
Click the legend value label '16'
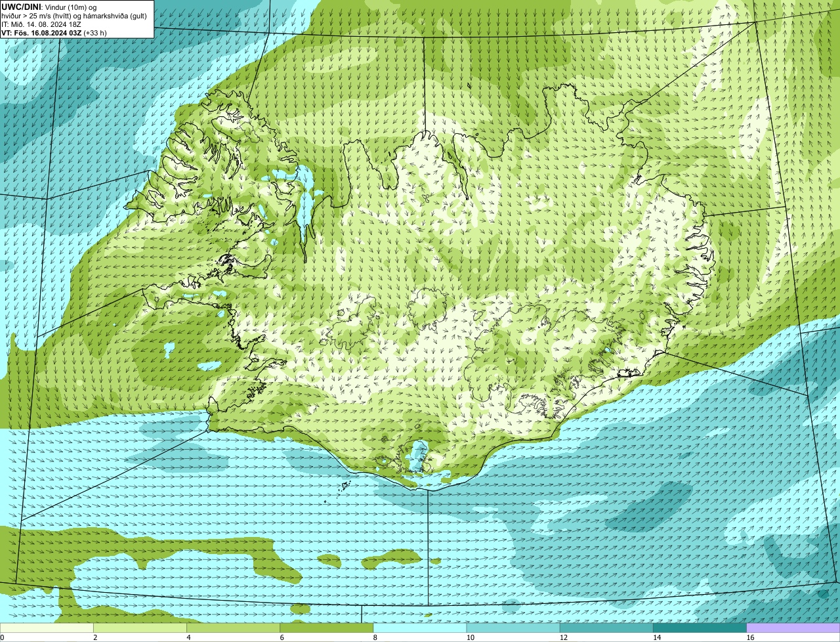pos(751,637)
